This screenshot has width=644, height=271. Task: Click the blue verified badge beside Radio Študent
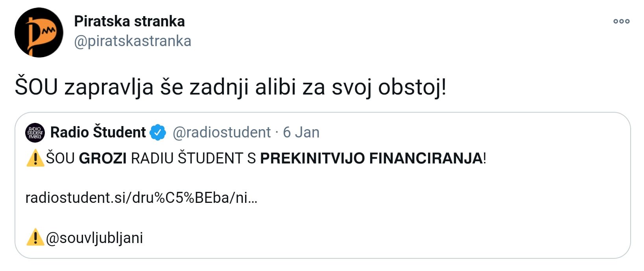157,132
